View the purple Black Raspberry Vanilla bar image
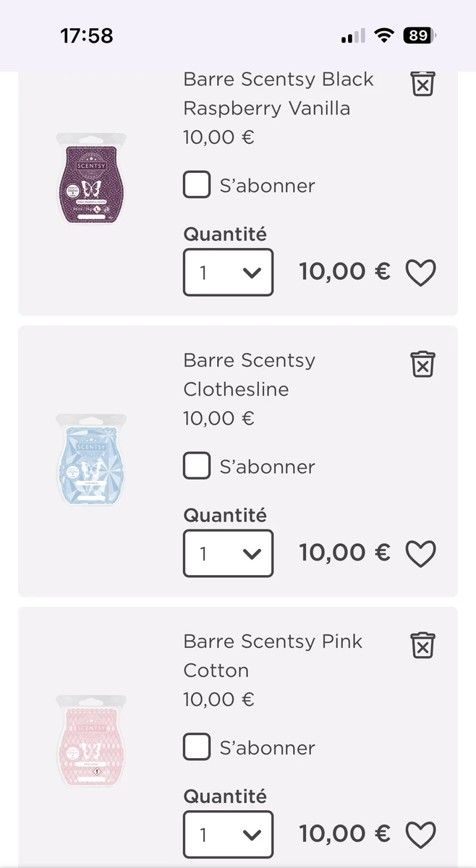The width and height of the screenshot is (476, 868). (x=91, y=179)
